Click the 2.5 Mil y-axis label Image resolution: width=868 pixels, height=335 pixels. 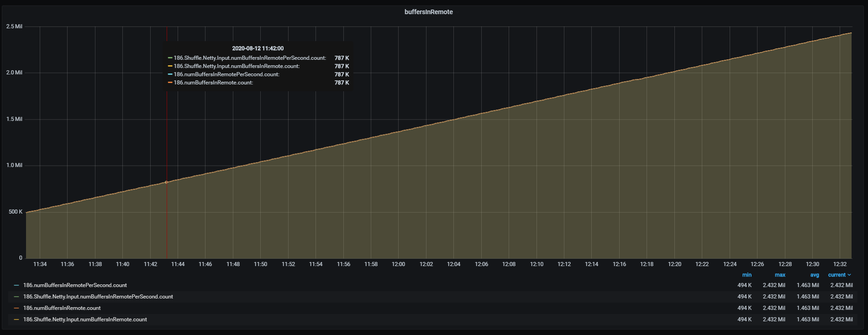(14, 26)
